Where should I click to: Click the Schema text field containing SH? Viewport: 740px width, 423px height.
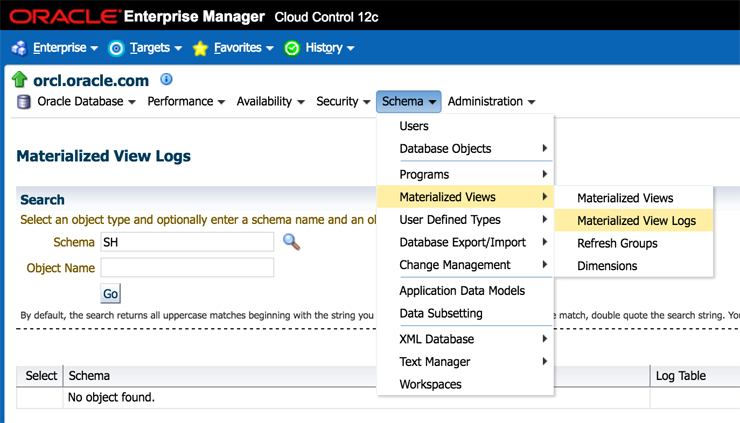point(187,242)
